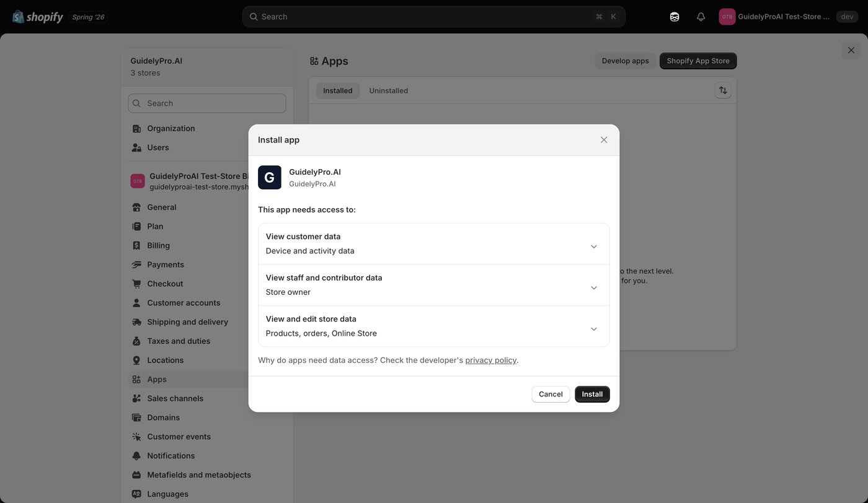868x503 pixels.
Task: Click the Apps sidebar icon
Action: [x=136, y=379]
